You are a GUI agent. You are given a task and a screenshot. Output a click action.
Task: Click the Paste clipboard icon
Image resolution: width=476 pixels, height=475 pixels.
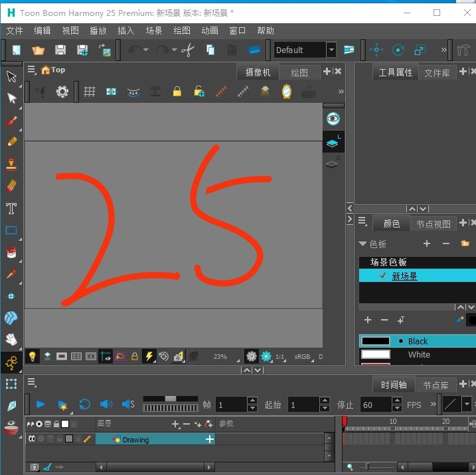click(x=232, y=50)
